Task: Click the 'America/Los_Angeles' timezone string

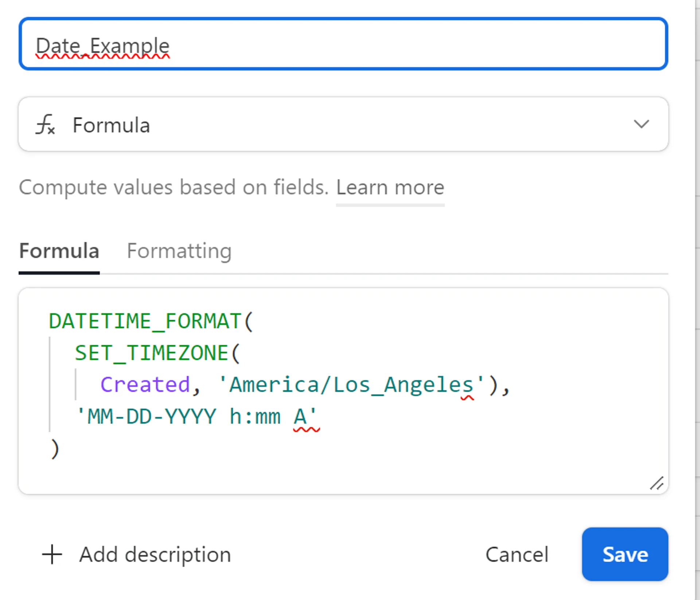Action: pyautogui.click(x=351, y=385)
